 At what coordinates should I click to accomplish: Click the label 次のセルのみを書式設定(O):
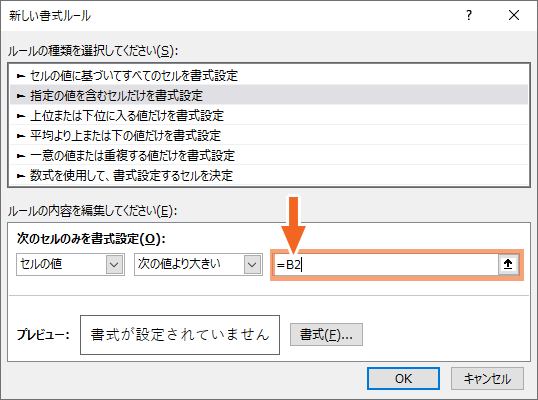pyautogui.click(x=91, y=238)
